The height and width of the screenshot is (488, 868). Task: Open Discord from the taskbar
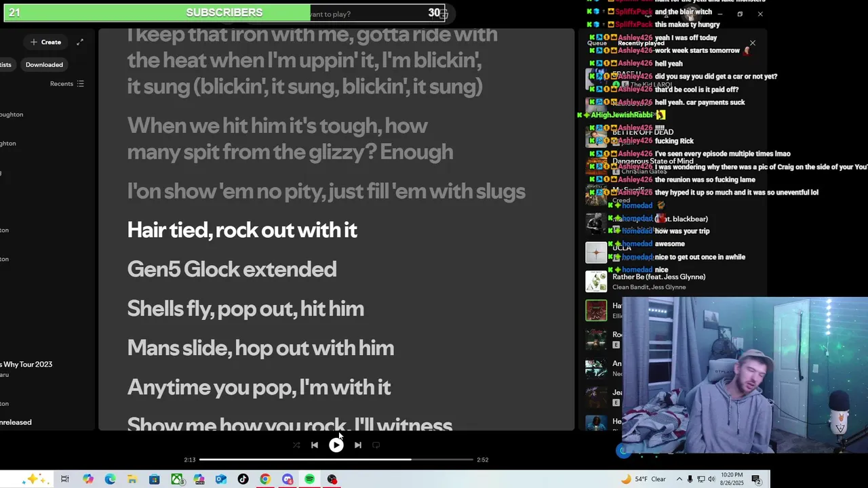point(288,479)
